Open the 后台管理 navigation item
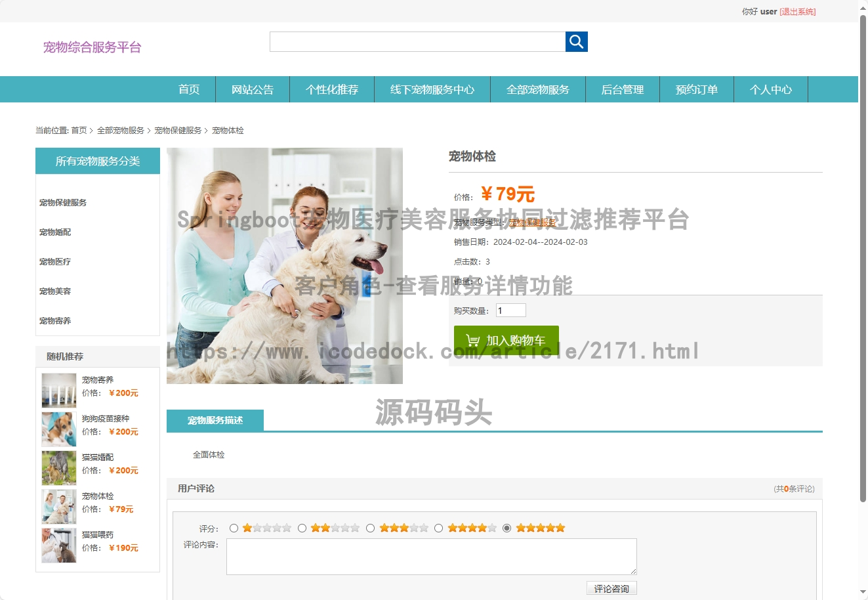The height and width of the screenshot is (600, 868). click(623, 89)
